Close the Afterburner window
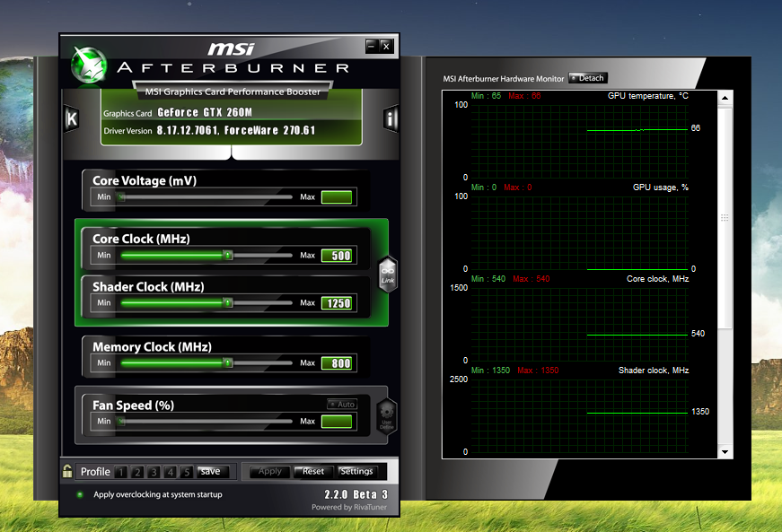This screenshot has width=782, height=532. [x=387, y=47]
